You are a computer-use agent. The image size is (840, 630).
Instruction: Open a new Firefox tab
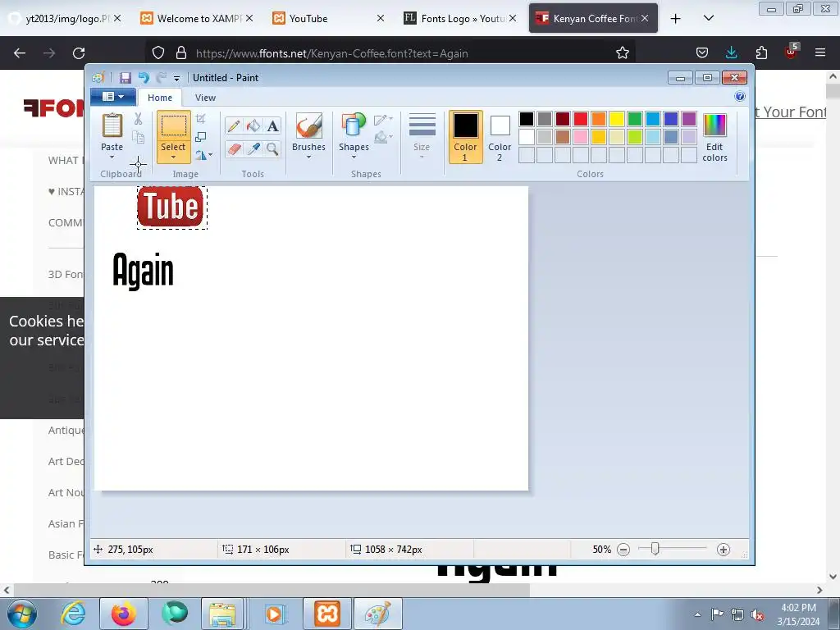[676, 18]
